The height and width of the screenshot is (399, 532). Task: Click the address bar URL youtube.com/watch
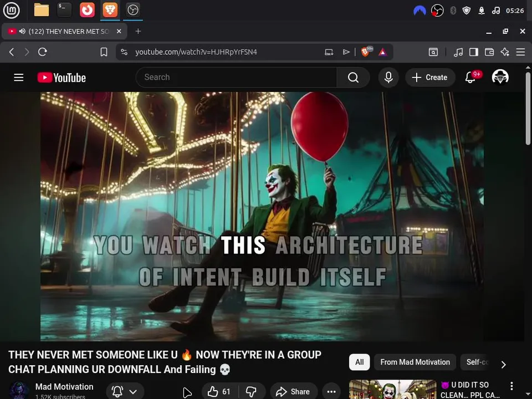point(196,52)
